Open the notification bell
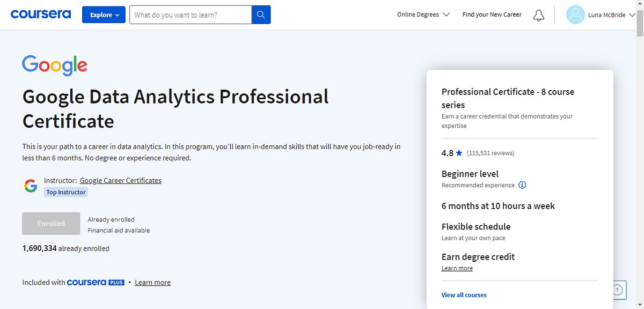Viewport: 644px width, 309px height. pos(539,15)
